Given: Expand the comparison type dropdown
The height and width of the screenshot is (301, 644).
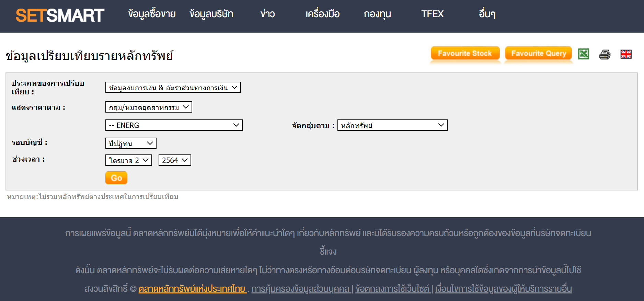Looking at the screenshot, I should coord(173,88).
